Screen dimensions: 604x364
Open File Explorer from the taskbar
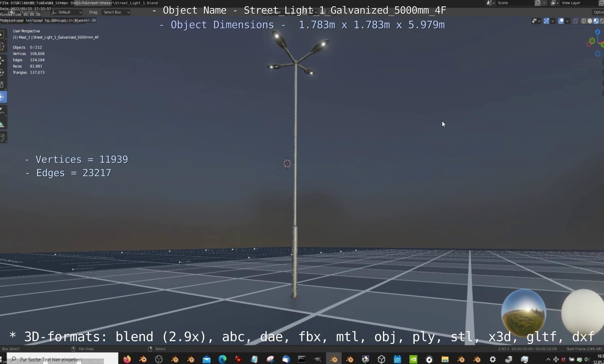445,359
